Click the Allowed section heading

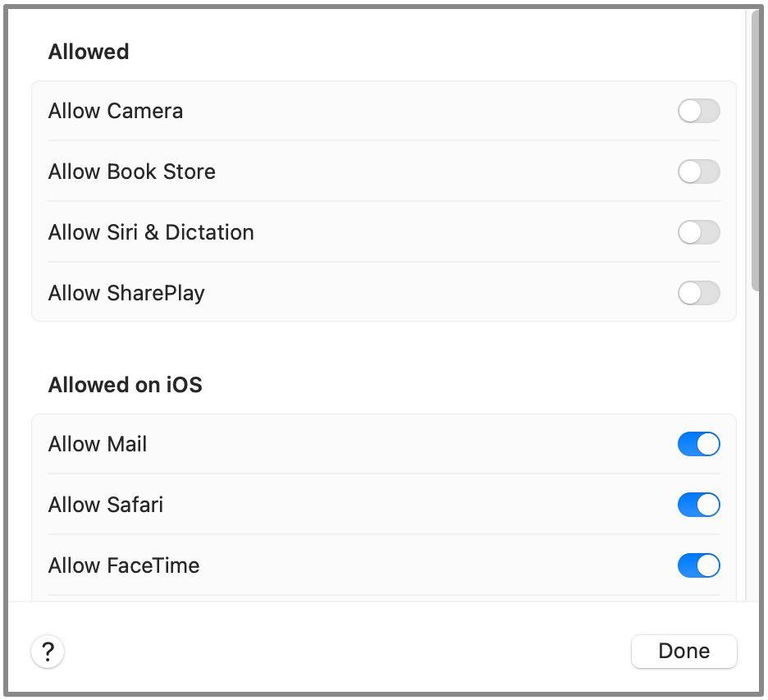89,52
